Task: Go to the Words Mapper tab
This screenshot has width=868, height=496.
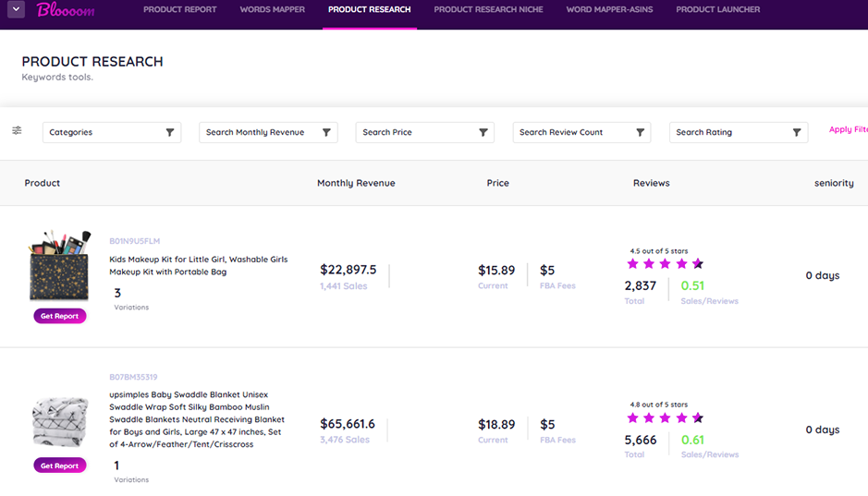Action: click(272, 10)
